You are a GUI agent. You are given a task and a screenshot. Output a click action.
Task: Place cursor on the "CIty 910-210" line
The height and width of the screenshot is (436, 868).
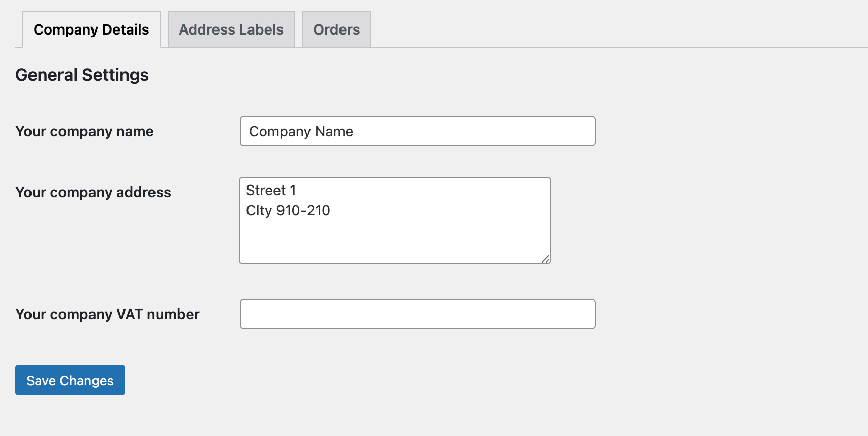click(x=288, y=210)
